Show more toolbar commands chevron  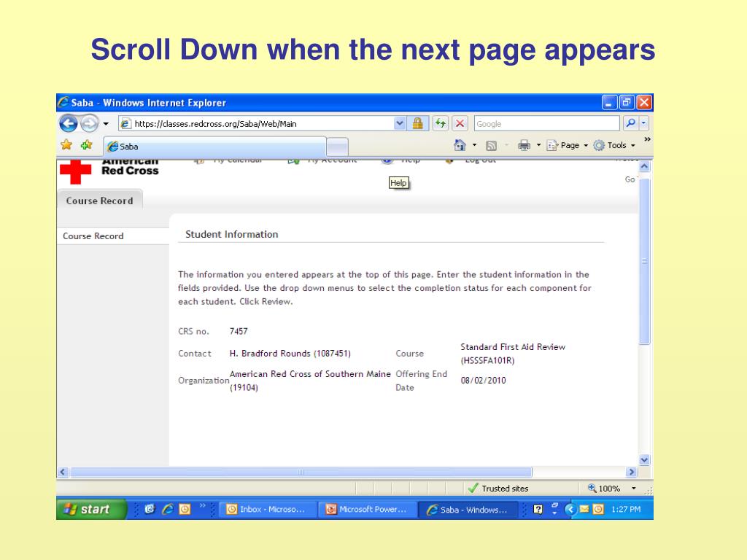[x=647, y=139]
